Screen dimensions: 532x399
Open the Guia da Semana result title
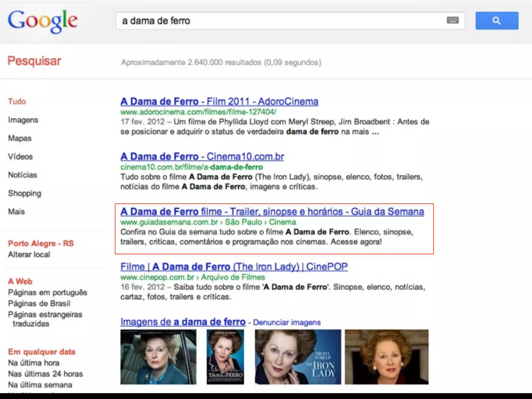point(272,212)
